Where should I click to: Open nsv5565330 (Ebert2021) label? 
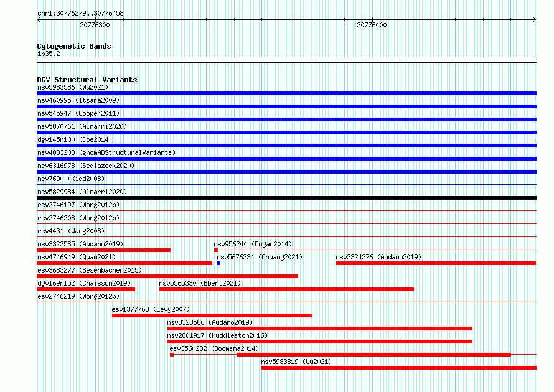(200, 283)
